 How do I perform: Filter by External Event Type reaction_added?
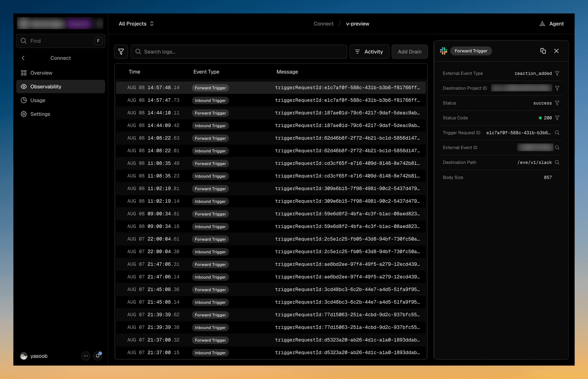pyautogui.click(x=557, y=73)
